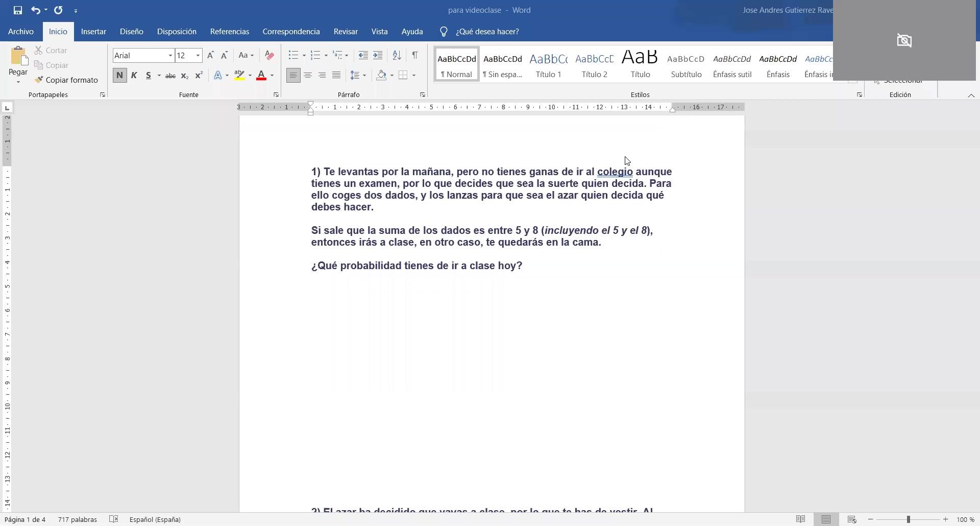This screenshot has height=526, width=980.
Task: Switch to the Referencias tab
Action: (230, 32)
